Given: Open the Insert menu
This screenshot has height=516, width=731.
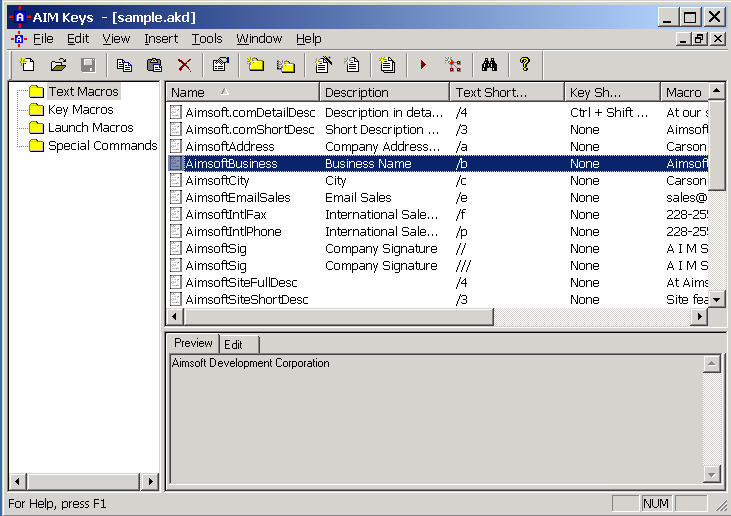Looking at the screenshot, I should coord(160,39).
